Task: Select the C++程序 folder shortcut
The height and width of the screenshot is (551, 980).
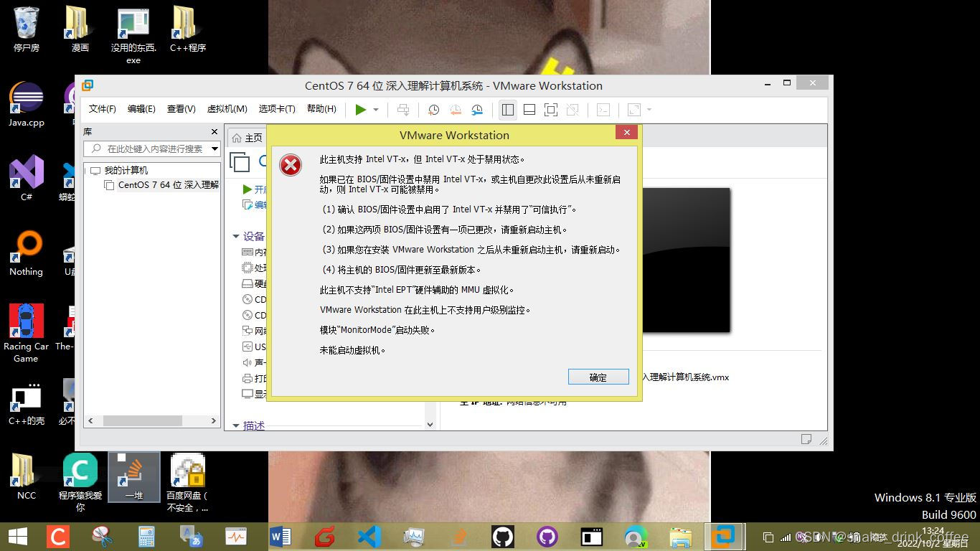Action: click(187, 29)
